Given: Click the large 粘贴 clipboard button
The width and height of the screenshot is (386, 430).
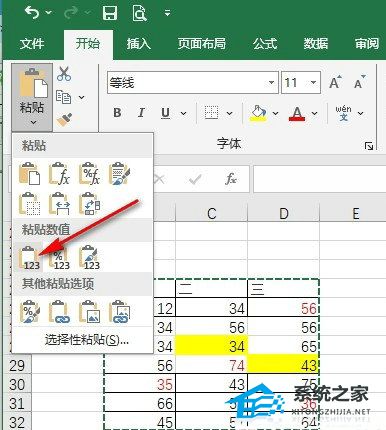Looking at the screenshot, I should [32, 91].
